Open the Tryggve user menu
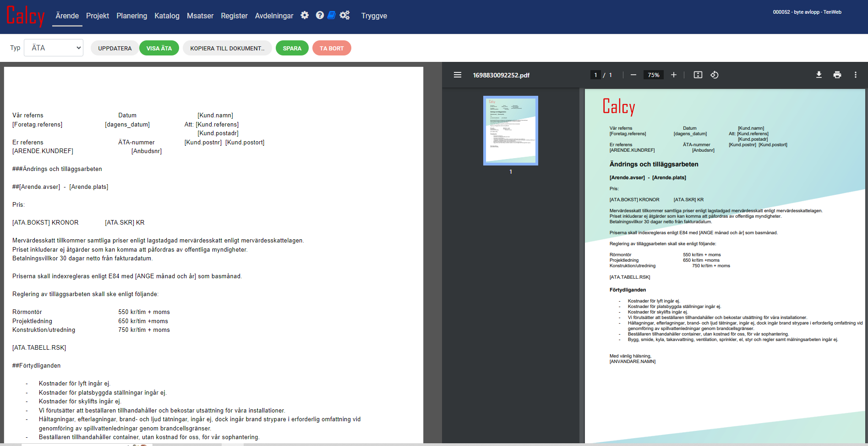The width and height of the screenshot is (868, 446). point(374,16)
